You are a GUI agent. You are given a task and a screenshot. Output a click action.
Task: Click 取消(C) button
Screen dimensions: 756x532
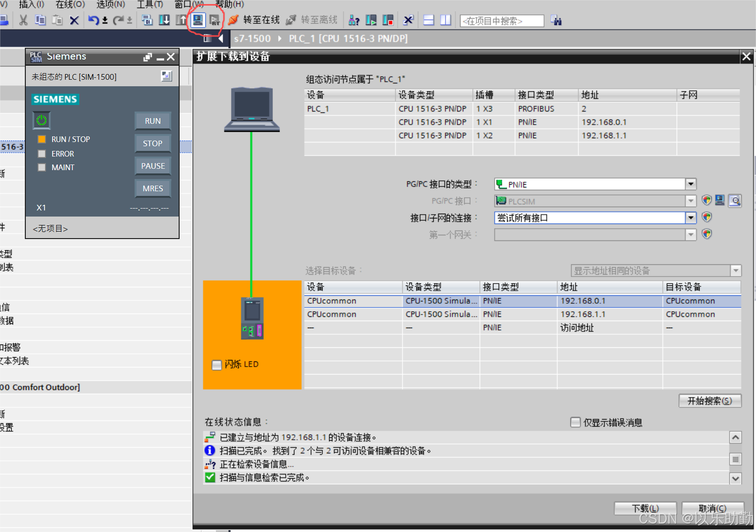pyautogui.click(x=712, y=509)
